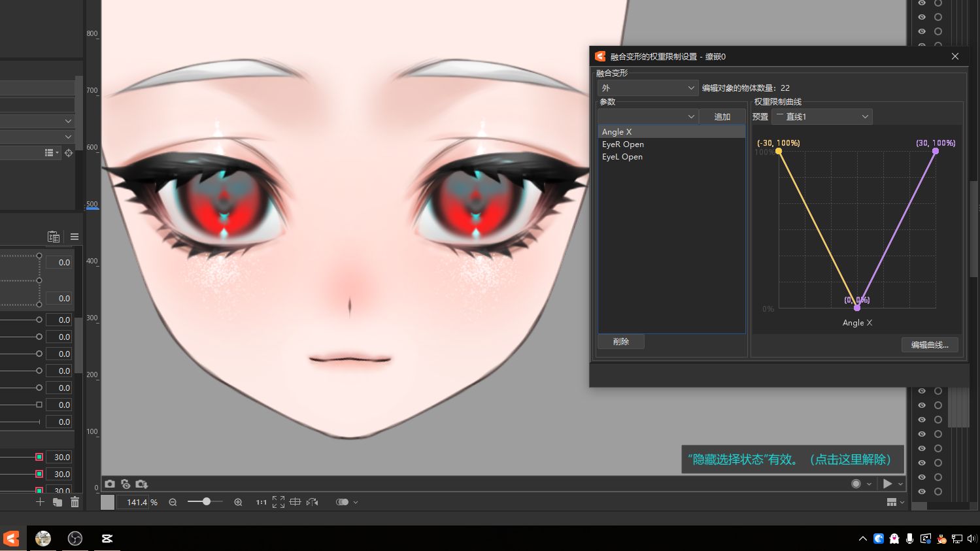The image size is (980, 551).
Task: Open the 直线1 preset dropdown
Action: click(822, 117)
